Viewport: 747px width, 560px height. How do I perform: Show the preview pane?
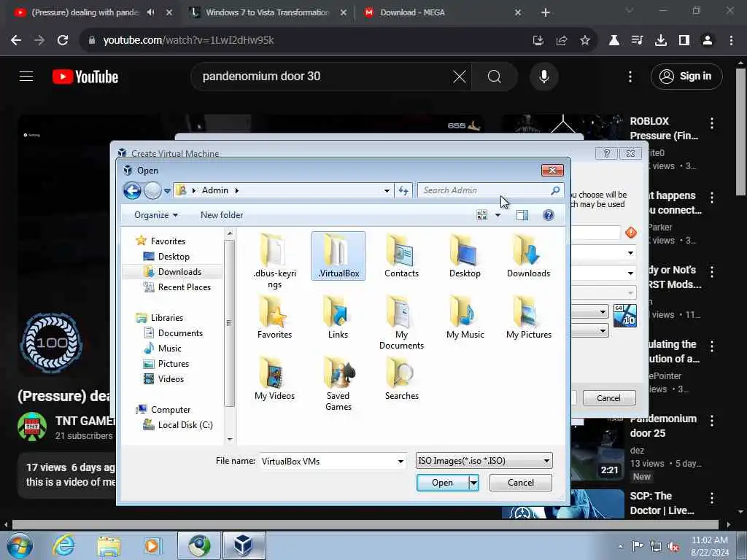[522, 215]
